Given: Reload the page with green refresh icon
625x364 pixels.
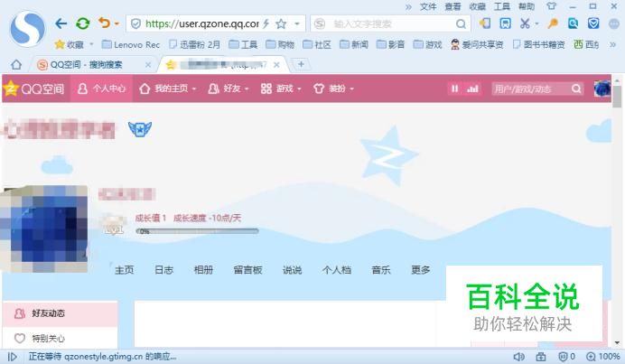Looking at the screenshot, I should tap(83, 23).
